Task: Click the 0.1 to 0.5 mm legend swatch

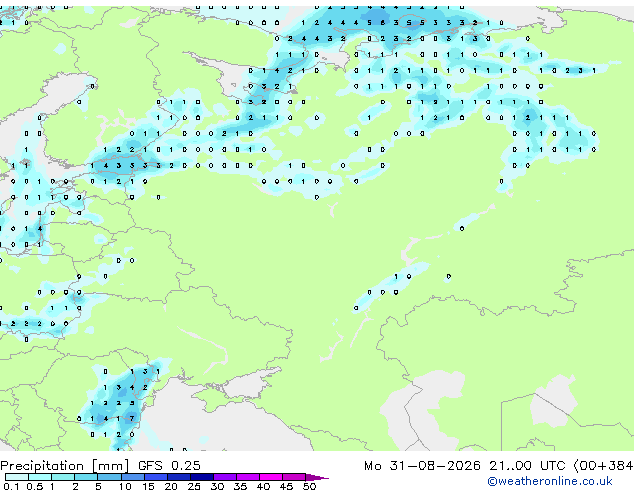Action: click(x=17, y=477)
